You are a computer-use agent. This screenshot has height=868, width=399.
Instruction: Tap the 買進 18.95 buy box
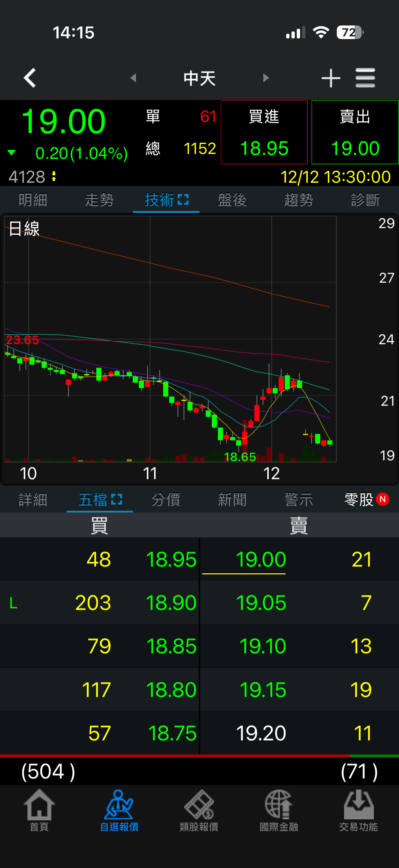tap(264, 132)
